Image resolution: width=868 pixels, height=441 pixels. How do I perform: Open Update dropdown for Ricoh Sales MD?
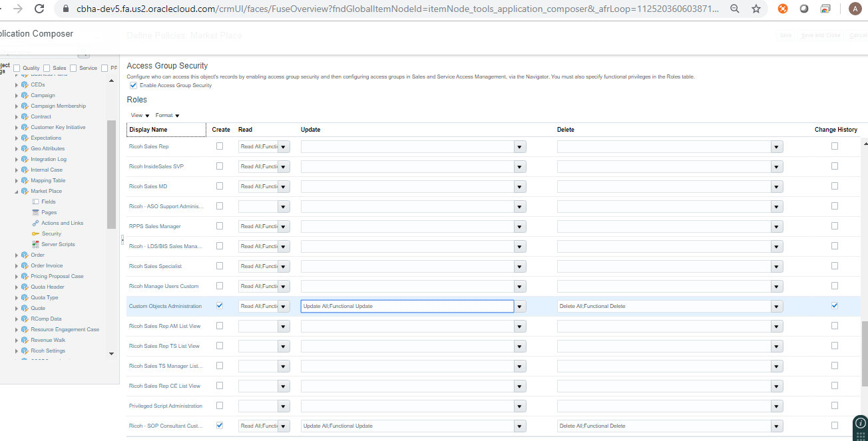tap(521, 186)
